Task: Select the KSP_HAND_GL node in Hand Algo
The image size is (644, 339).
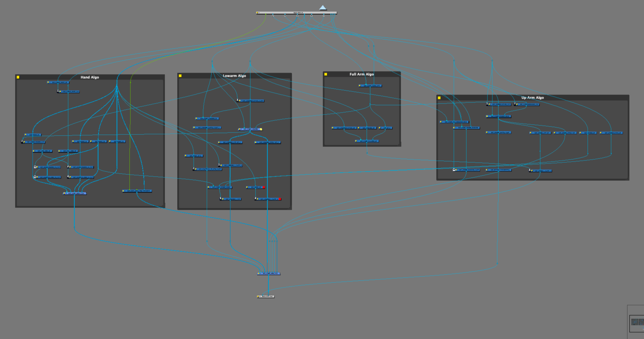Action: [33, 135]
